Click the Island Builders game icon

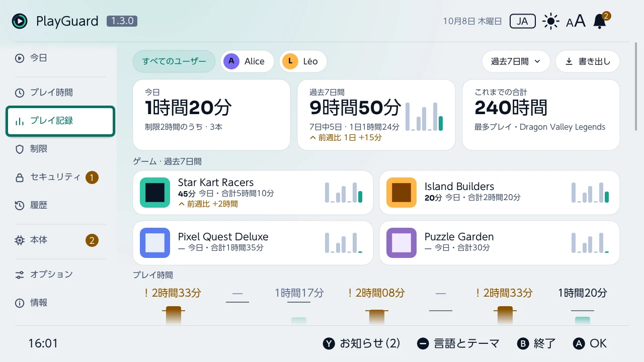point(401,193)
